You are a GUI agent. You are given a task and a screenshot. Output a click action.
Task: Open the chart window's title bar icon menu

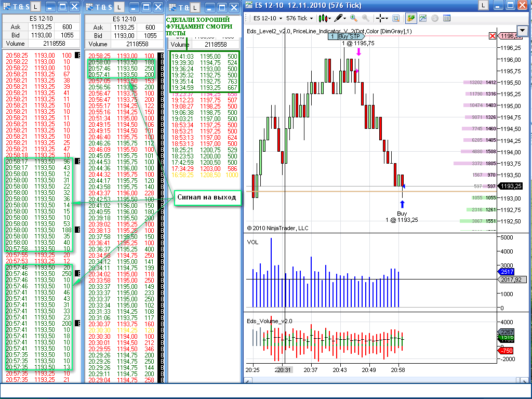(248, 5)
